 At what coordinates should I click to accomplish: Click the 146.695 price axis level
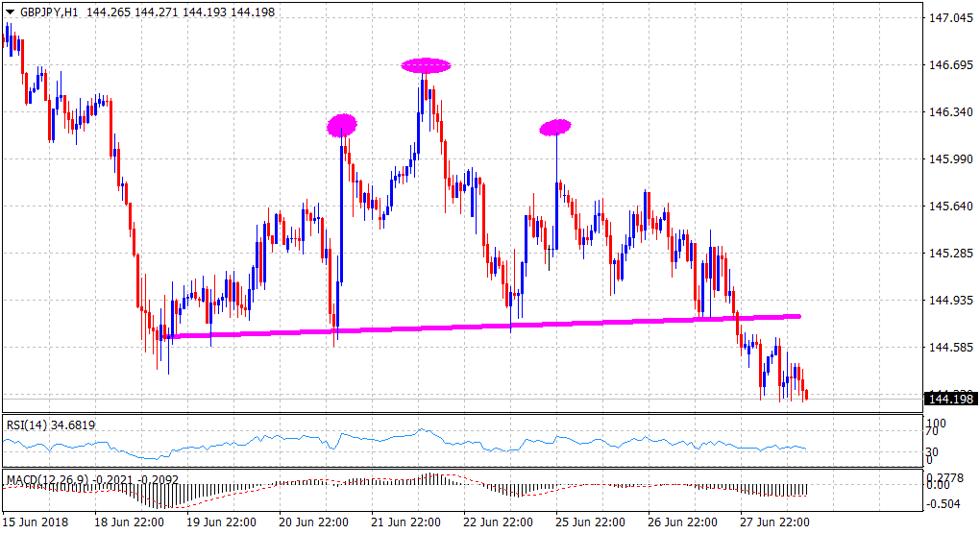click(948, 65)
